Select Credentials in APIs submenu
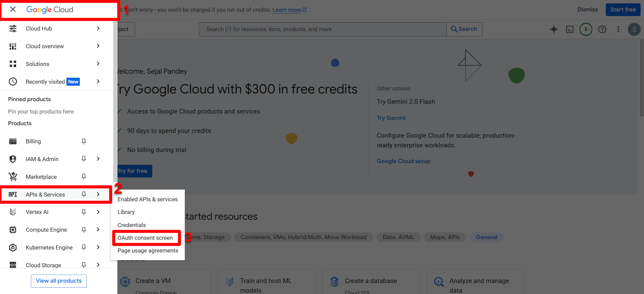Viewport: 644px width, 294px height. tap(148, 225)
